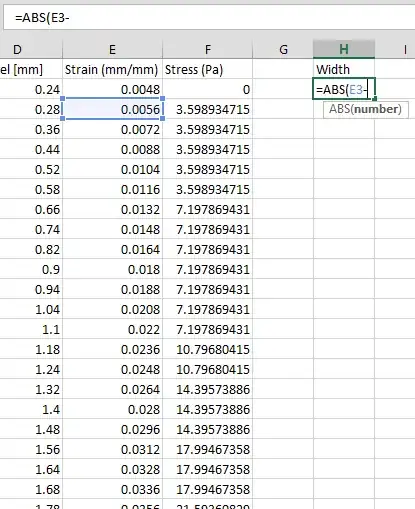Select column G header

(283, 49)
